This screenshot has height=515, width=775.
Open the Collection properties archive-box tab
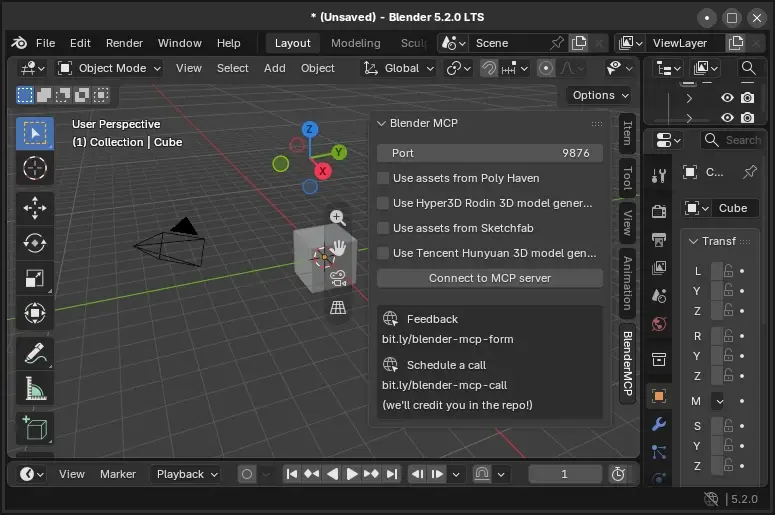click(x=659, y=359)
